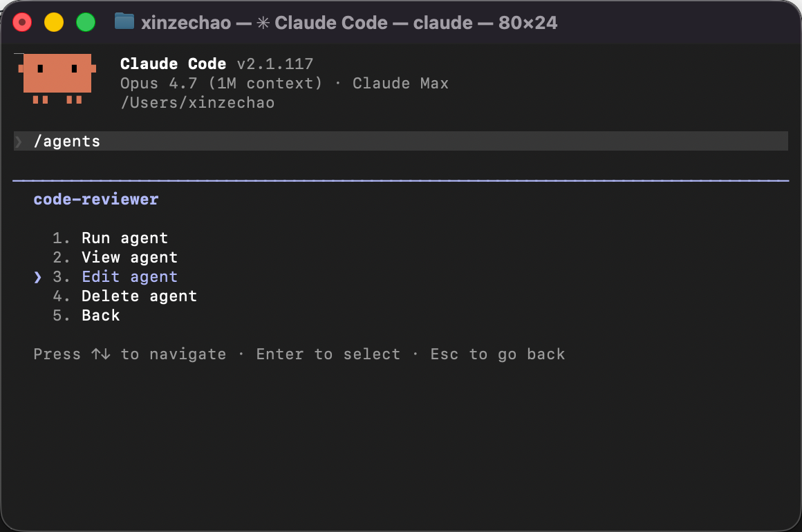
Task: Click the up-down arrows navigation hint
Action: coord(101,354)
